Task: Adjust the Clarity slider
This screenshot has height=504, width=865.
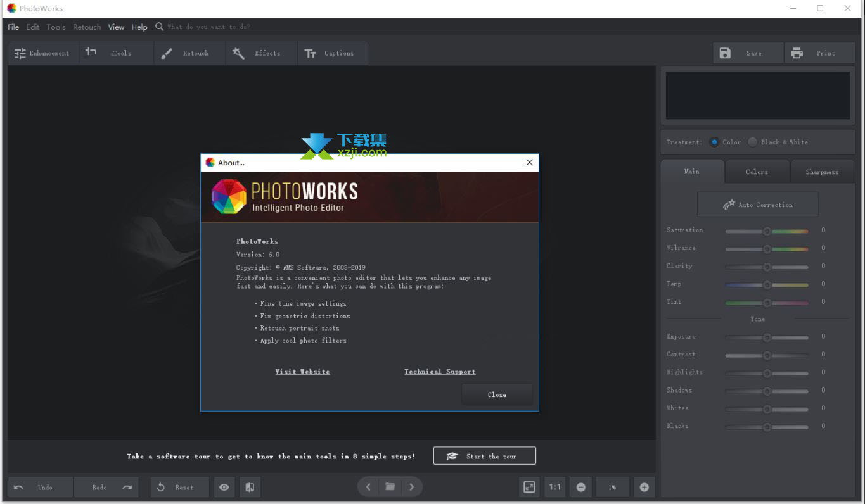Action: pos(767,267)
